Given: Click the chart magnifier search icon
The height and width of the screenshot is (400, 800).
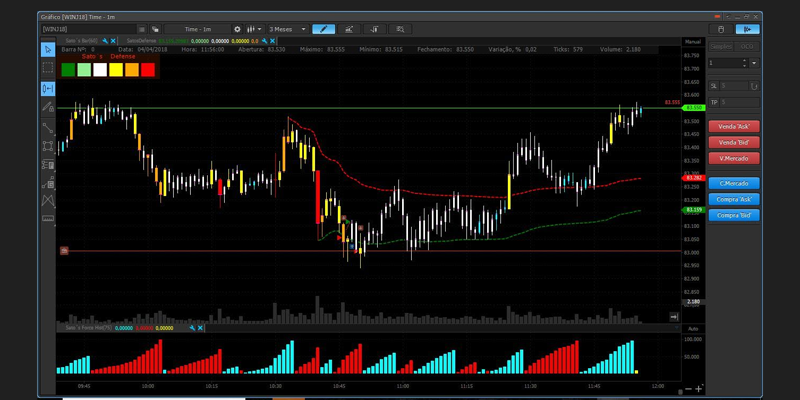Looking at the screenshot, I should [400, 29].
